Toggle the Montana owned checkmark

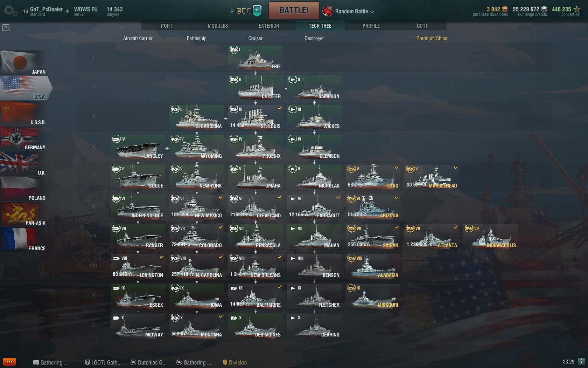coord(220,317)
